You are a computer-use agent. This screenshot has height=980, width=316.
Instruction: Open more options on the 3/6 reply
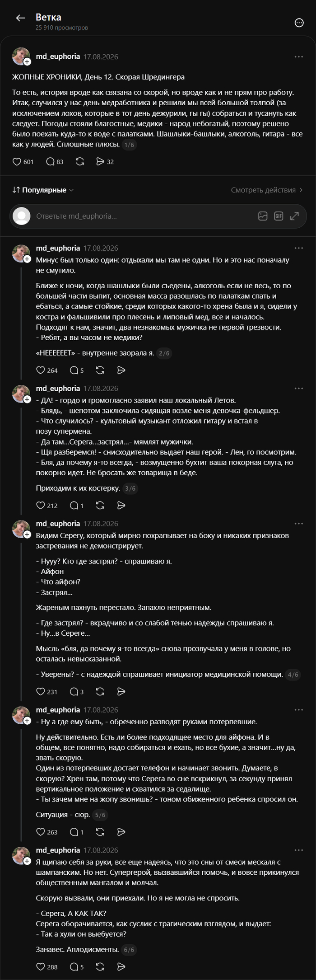tap(299, 389)
